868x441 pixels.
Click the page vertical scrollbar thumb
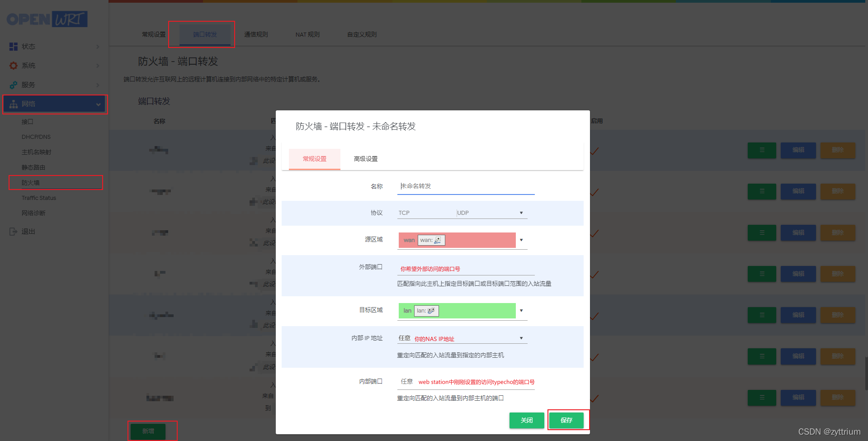[866, 373]
